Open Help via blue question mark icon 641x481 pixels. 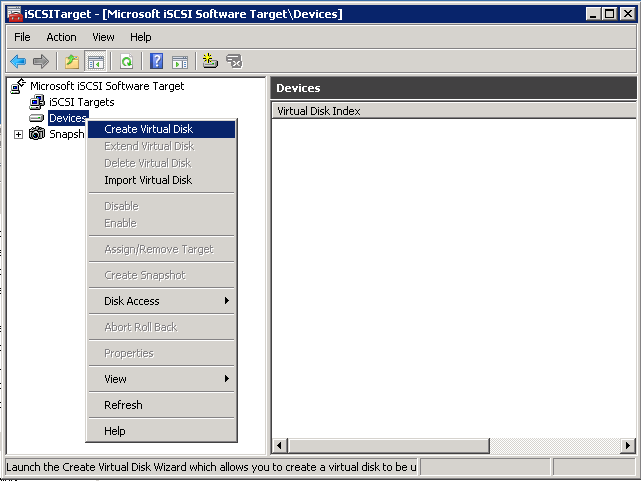[x=157, y=62]
